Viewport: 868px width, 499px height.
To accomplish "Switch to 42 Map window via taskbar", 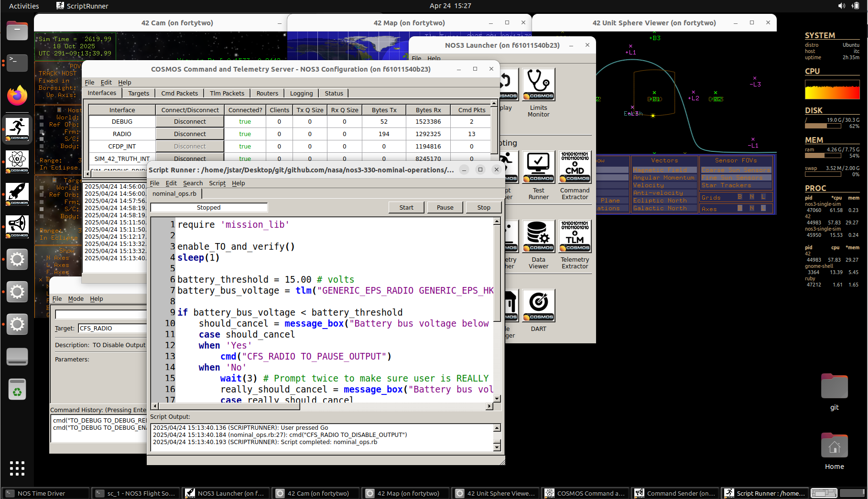I will [x=405, y=493].
